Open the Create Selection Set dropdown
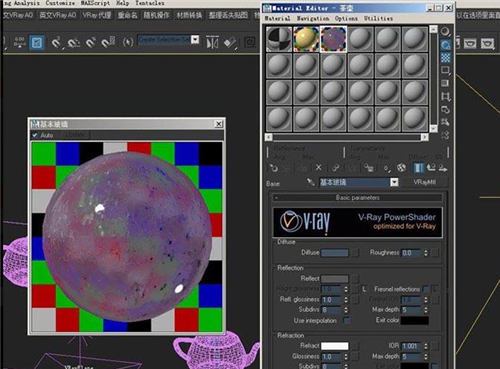This screenshot has height=369, width=500. 195,40
